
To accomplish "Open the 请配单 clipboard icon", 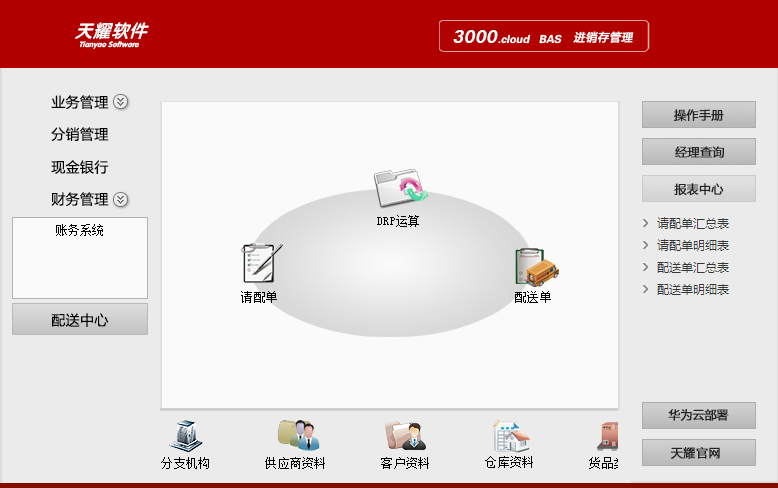I will pyautogui.click(x=261, y=263).
